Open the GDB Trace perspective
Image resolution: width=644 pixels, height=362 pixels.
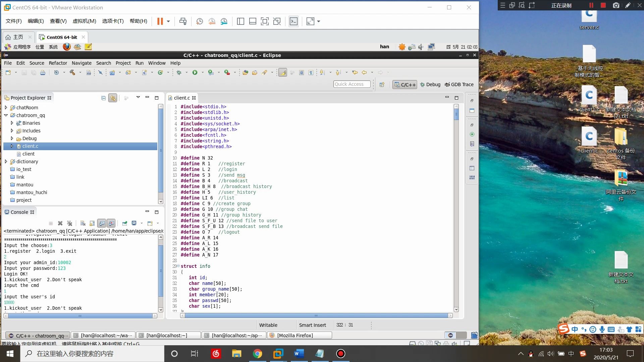click(459, 84)
